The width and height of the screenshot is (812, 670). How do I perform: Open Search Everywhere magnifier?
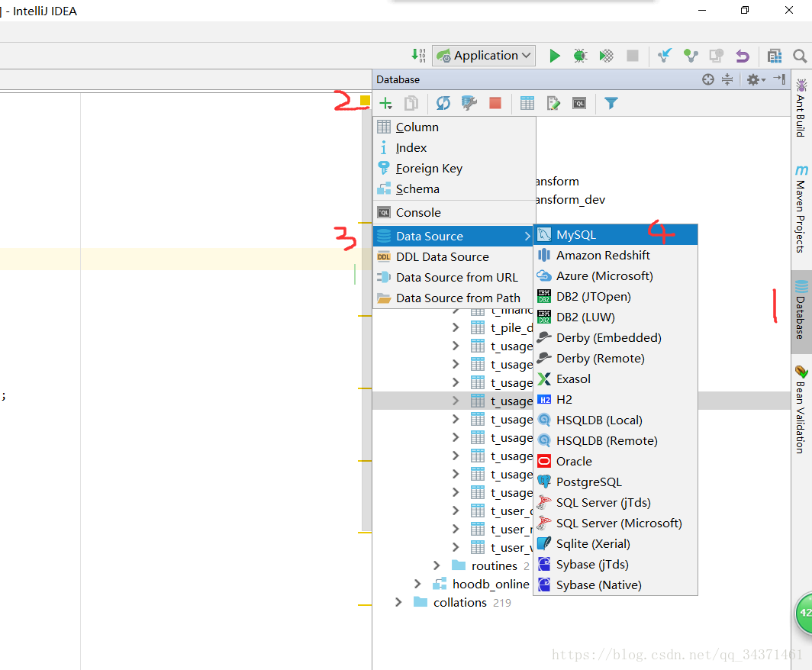coord(800,56)
